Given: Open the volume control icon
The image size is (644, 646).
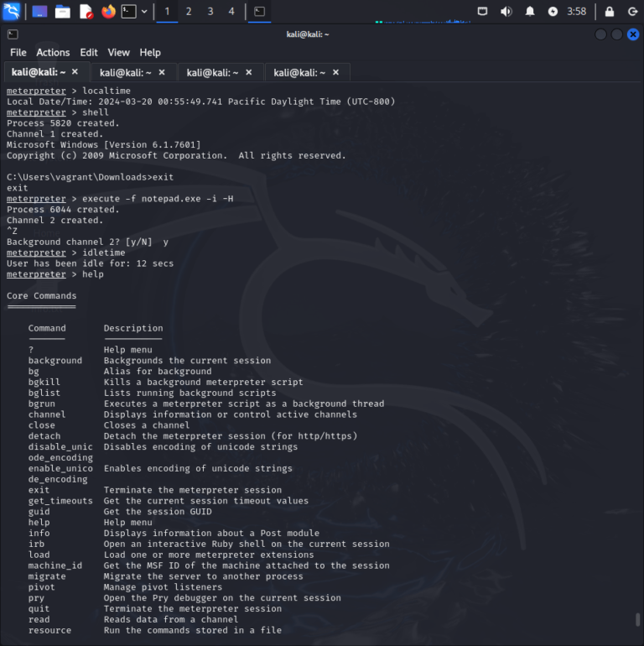Looking at the screenshot, I should tap(506, 12).
